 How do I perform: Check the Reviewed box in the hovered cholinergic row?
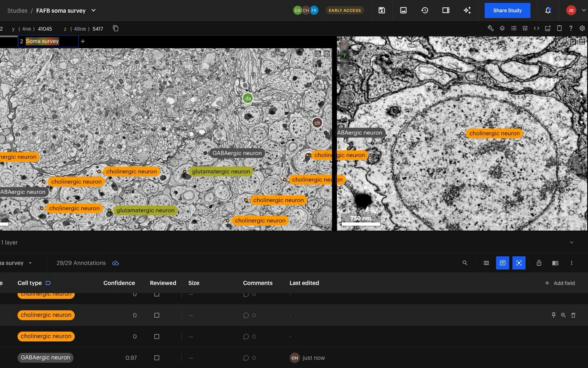point(157,315)
